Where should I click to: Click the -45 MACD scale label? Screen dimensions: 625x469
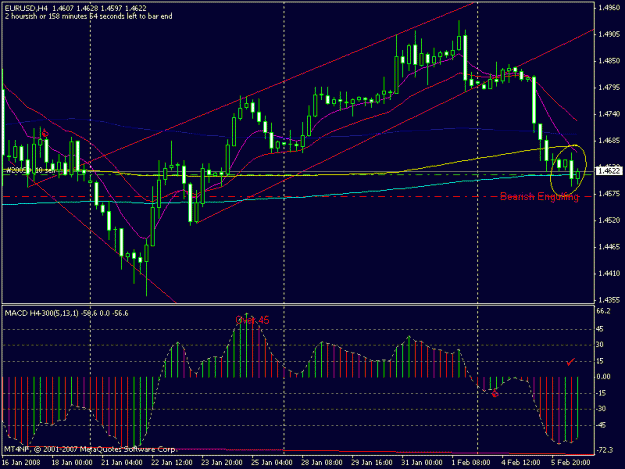[601, 425]
